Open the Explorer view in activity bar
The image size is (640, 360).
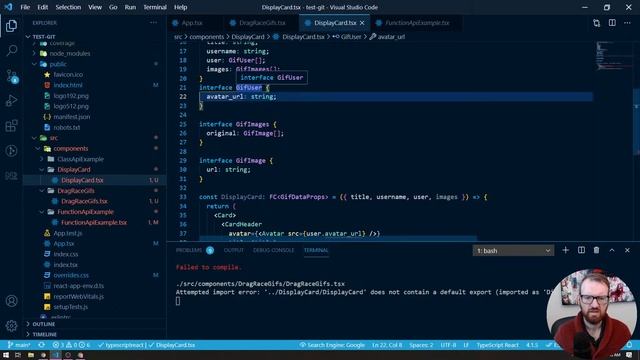click(11, 26)
